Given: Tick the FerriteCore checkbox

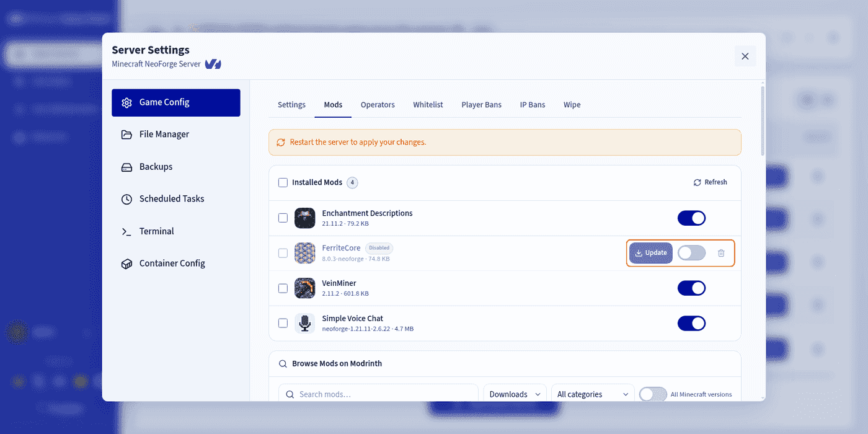Looking at the screenshot, I should pos(283,253).
